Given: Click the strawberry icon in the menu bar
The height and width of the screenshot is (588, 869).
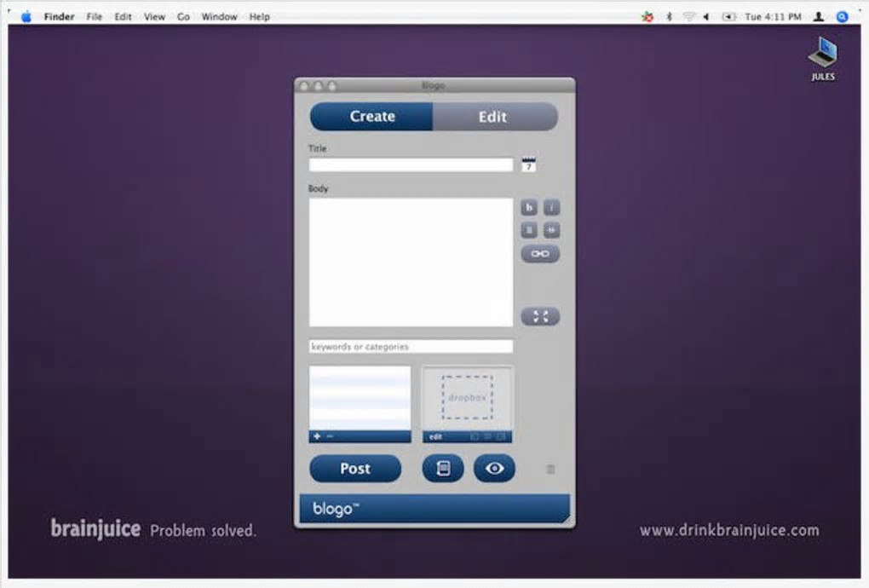Looking at the screenshot, I should [647, 17].
